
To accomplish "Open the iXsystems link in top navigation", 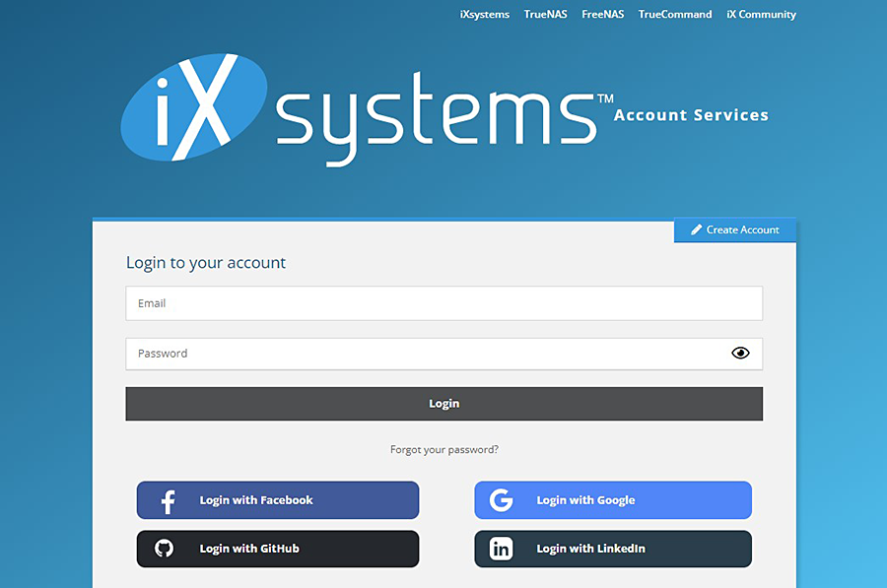I will point(485,15).
